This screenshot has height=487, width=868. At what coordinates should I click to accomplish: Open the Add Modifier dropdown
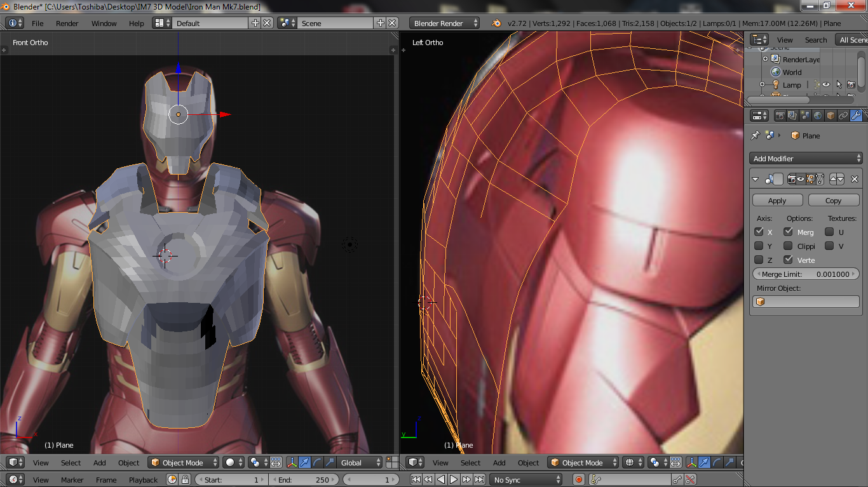[806, 159]
